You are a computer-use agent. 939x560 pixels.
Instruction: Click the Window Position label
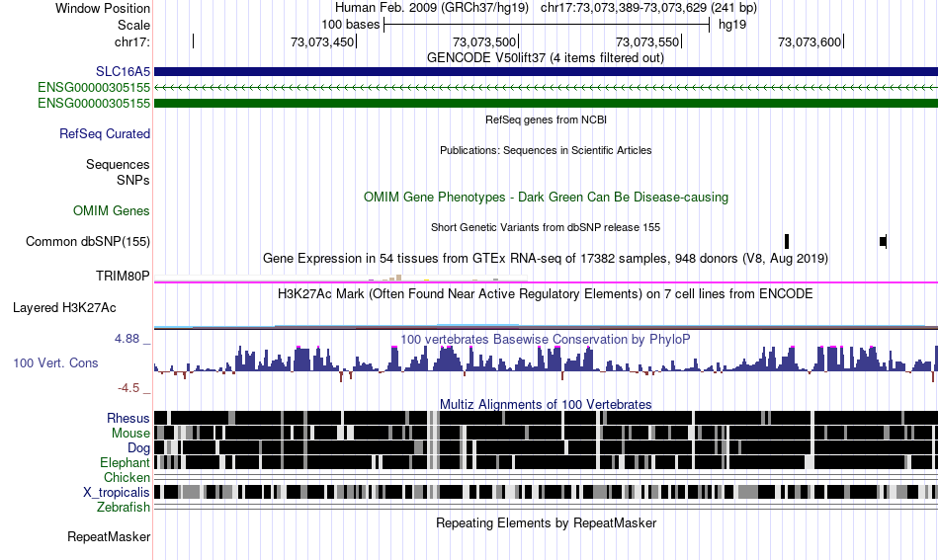pyautogui.click(x=103, y=8)
